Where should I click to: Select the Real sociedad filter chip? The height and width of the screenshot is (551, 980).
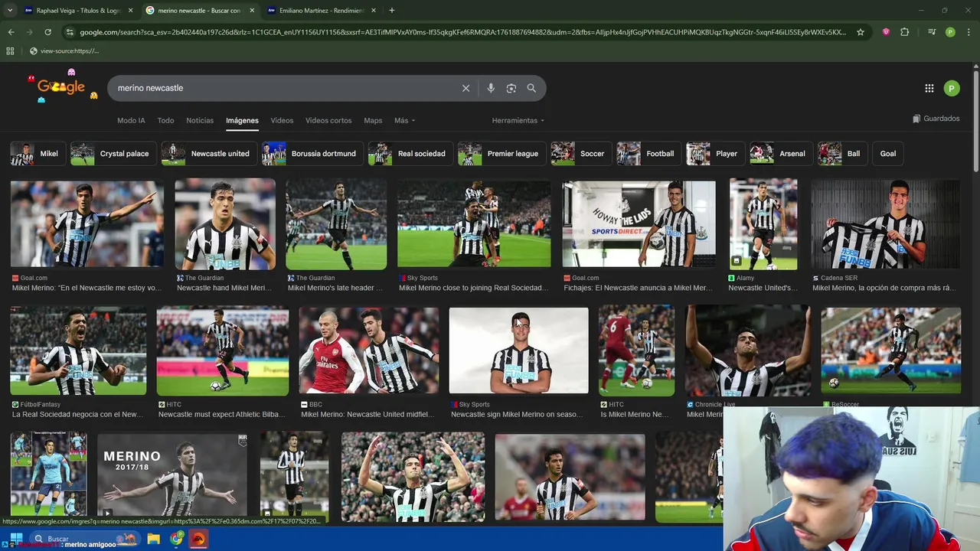[x=410, y=154]
